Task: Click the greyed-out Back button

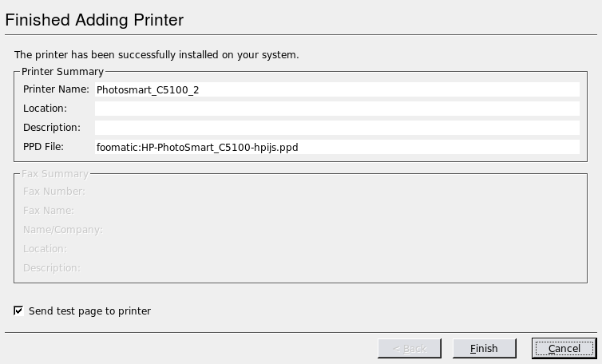Action: (x=410, y=348)
